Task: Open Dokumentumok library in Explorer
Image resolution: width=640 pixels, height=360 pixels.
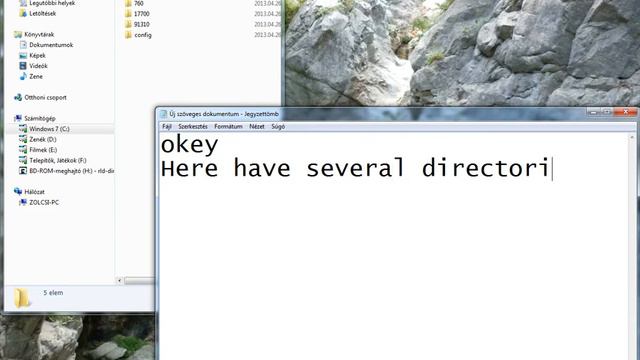Action: 51,45
